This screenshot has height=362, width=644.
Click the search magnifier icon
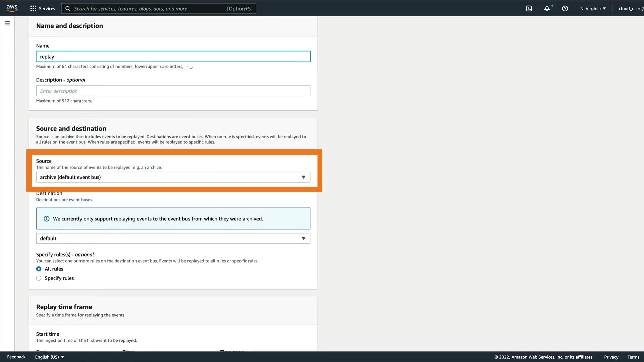(x=68, y=9)
